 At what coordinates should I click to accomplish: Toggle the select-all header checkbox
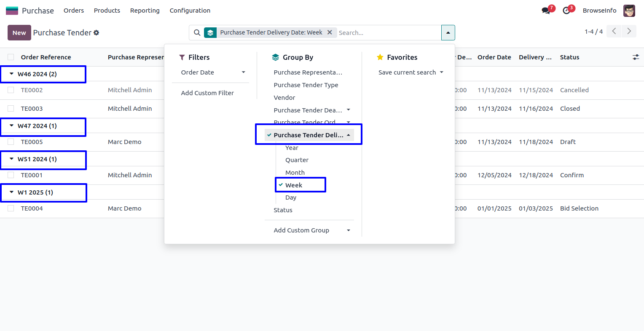(x=11, y=57)
